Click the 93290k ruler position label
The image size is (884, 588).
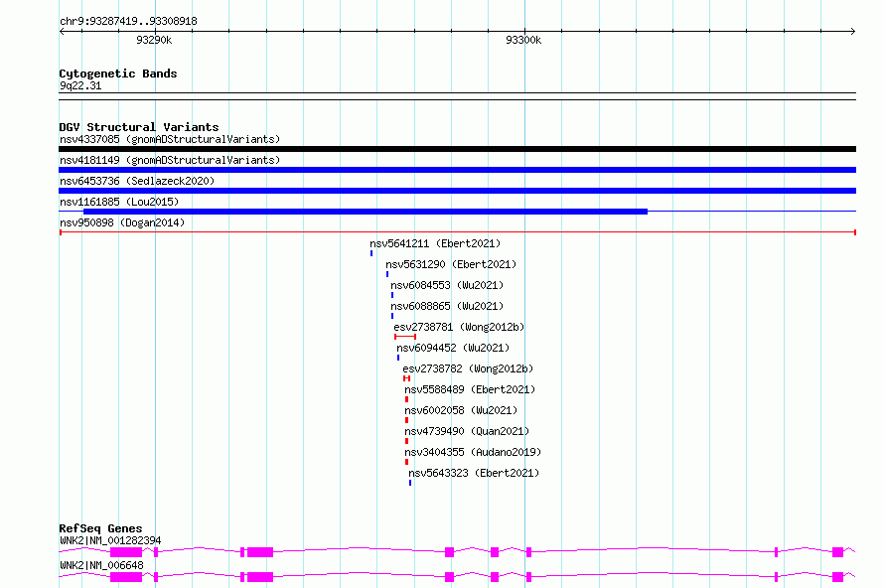click(x=154, y=40)
